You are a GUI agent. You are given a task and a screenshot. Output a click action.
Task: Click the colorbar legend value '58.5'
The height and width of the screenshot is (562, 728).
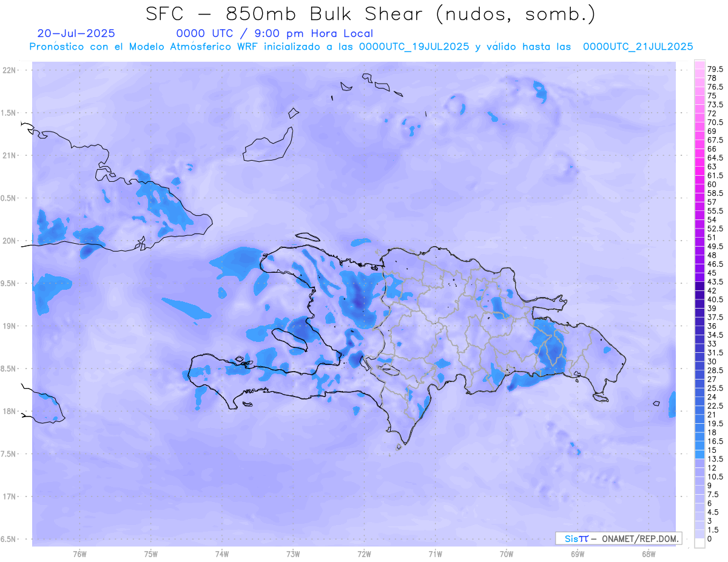pos(716,193)
